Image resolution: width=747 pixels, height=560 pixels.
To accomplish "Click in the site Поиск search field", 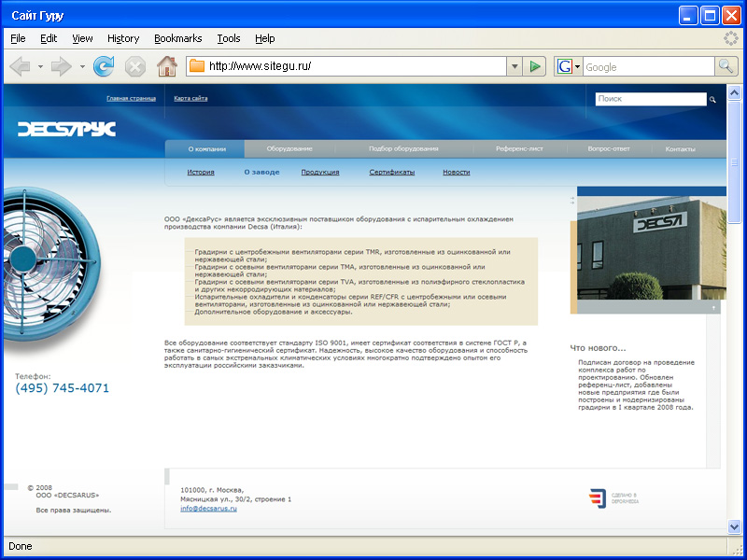I will (x=651, y=99).
